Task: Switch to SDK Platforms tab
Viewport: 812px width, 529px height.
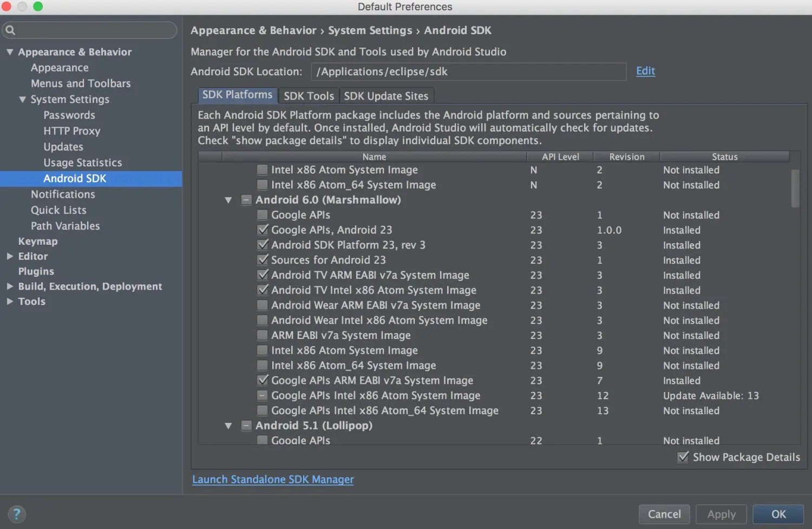Action: (238, 95)
